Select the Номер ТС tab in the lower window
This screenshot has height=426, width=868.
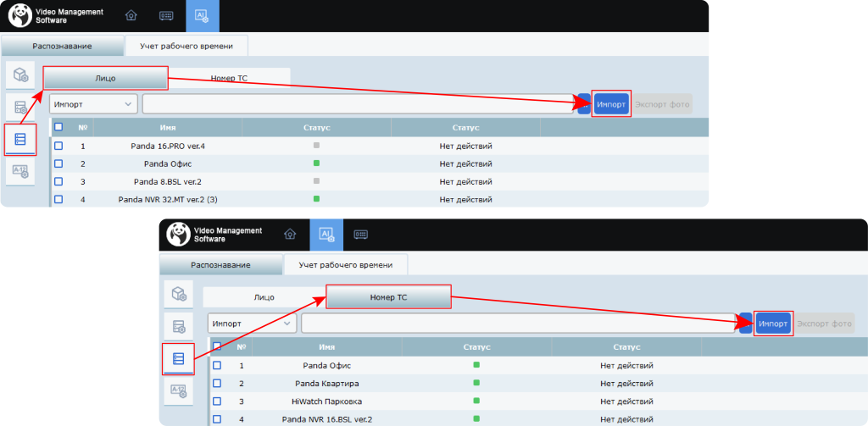pos(388,297)
